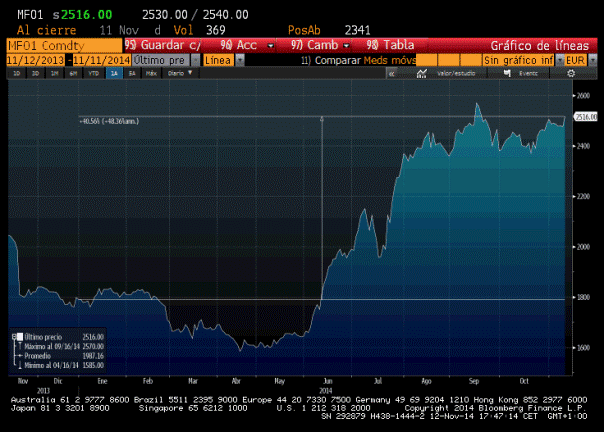Open the Último pre field dropdown arrow

(x=196, y=61)
